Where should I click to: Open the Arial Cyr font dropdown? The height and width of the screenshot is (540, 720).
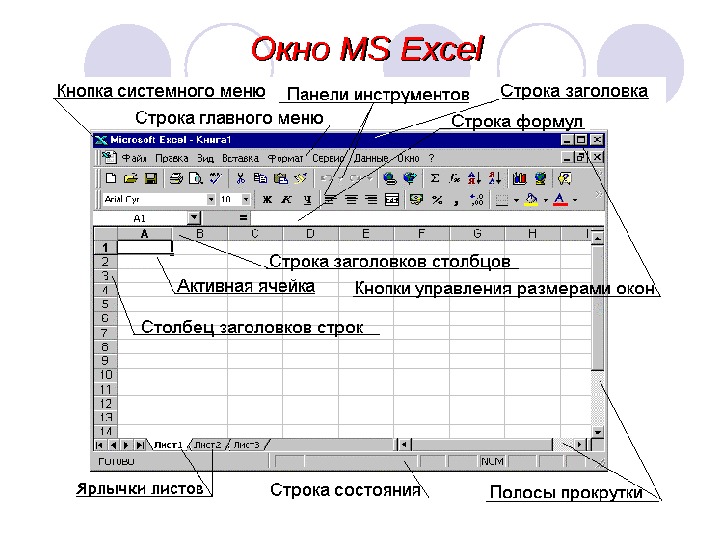pyautogui.click(x=211, y=199)
